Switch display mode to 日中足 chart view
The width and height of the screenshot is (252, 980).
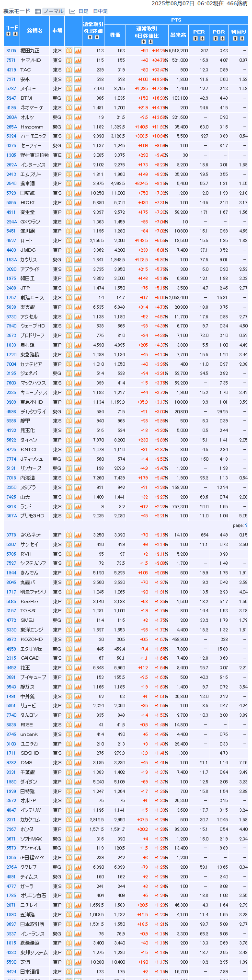100,11
